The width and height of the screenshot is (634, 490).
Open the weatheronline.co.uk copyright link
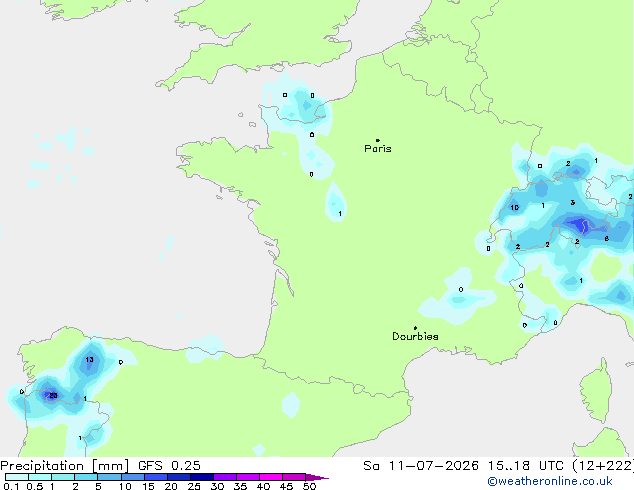(x=550, y=481)
